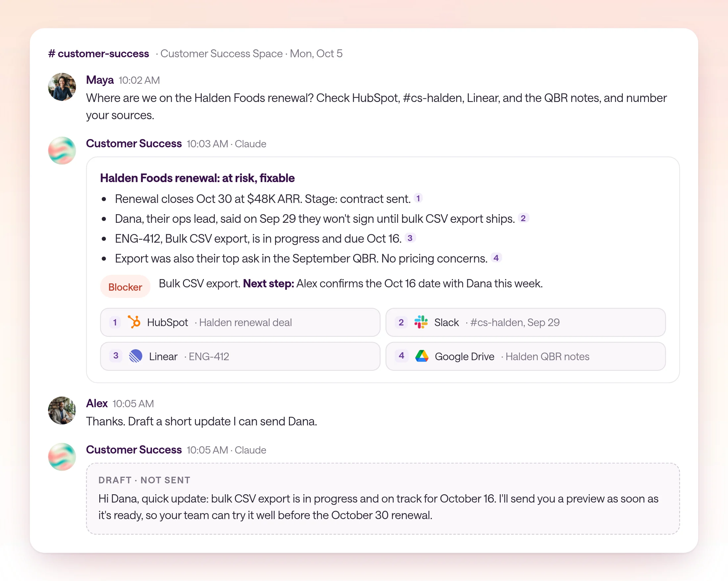
Task: Click the 'Export was also their top ask' bullet
Action: 301,259
